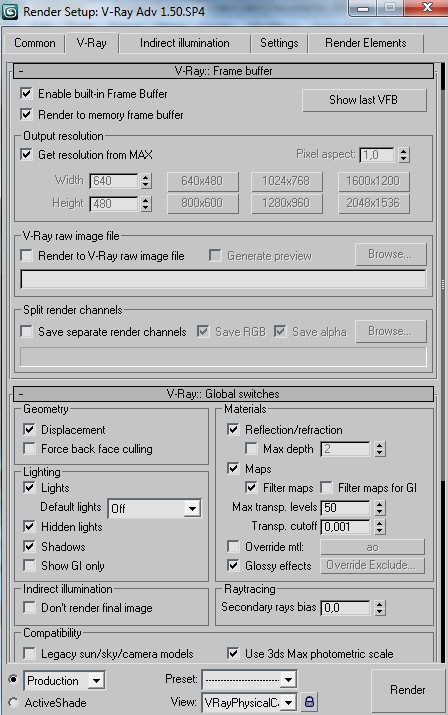The image size is (448, 715).
Task: Click the 1280x960 resolution preset button
Action: (287, 203)
